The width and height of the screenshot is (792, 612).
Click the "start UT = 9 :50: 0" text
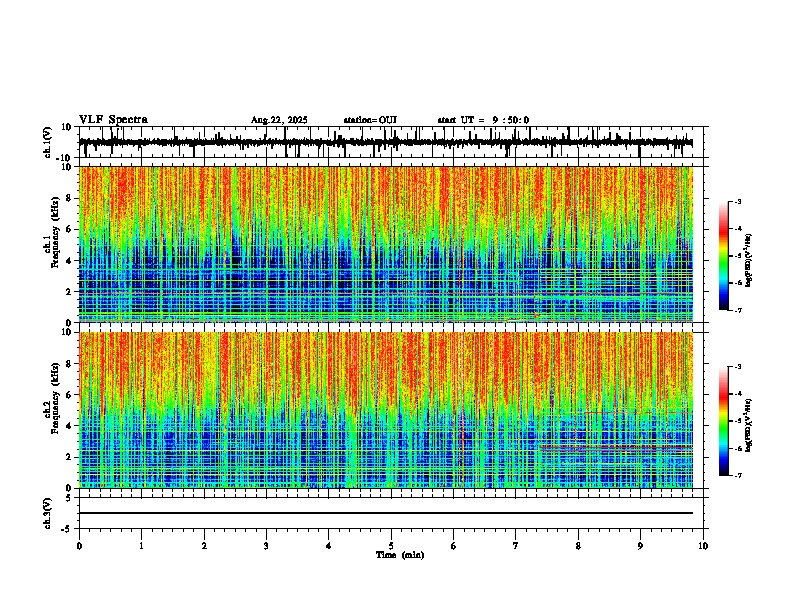click(x=483, y=120)
